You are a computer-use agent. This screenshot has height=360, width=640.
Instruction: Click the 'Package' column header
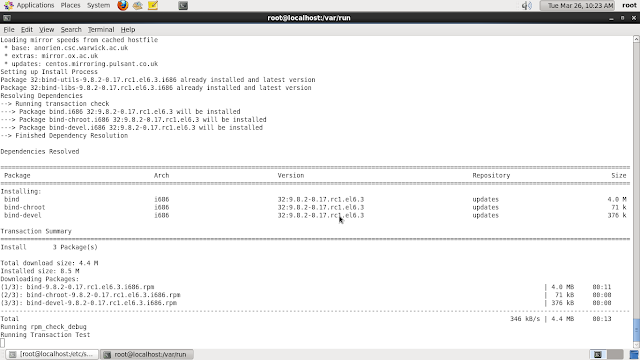point(17,176)
